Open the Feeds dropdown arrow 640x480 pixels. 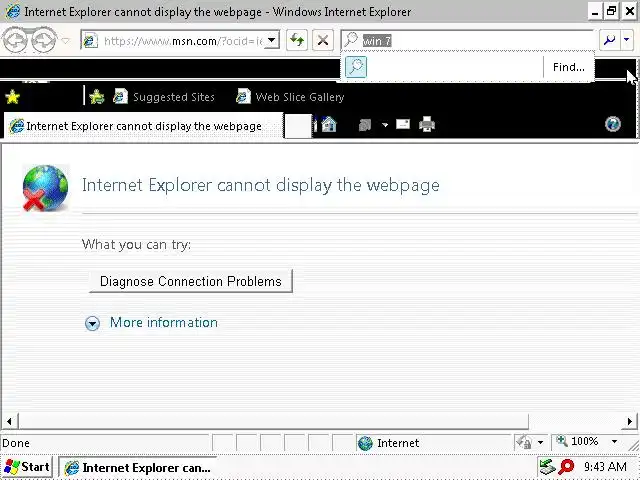tap(384, 125)
